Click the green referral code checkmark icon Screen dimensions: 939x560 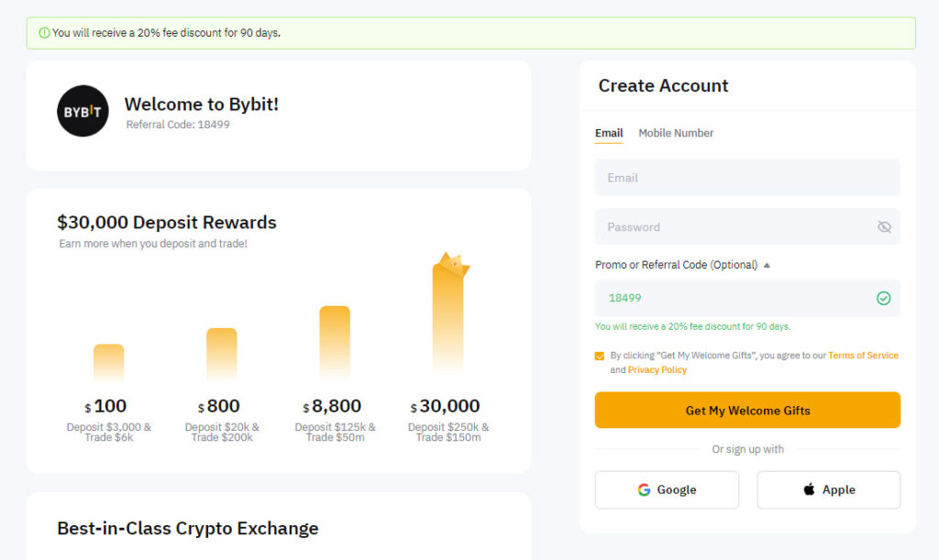point(883,298)
